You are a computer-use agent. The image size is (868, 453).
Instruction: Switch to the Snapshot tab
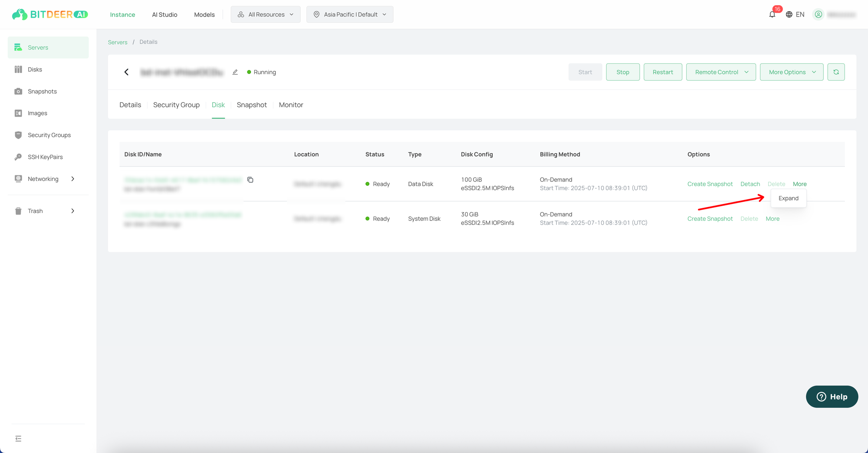(252, 105)
